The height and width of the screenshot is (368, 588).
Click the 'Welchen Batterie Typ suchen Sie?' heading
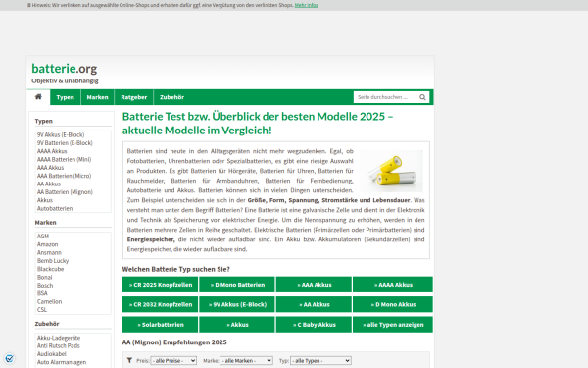pyautogui.click(x=175, y=269)
